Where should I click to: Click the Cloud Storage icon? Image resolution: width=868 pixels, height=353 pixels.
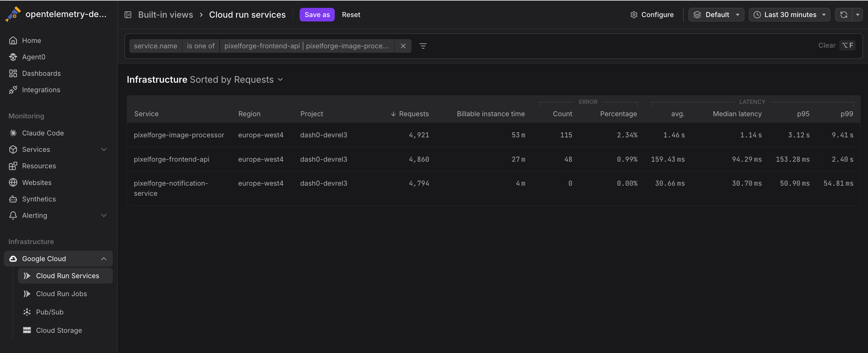pos(27,330)
